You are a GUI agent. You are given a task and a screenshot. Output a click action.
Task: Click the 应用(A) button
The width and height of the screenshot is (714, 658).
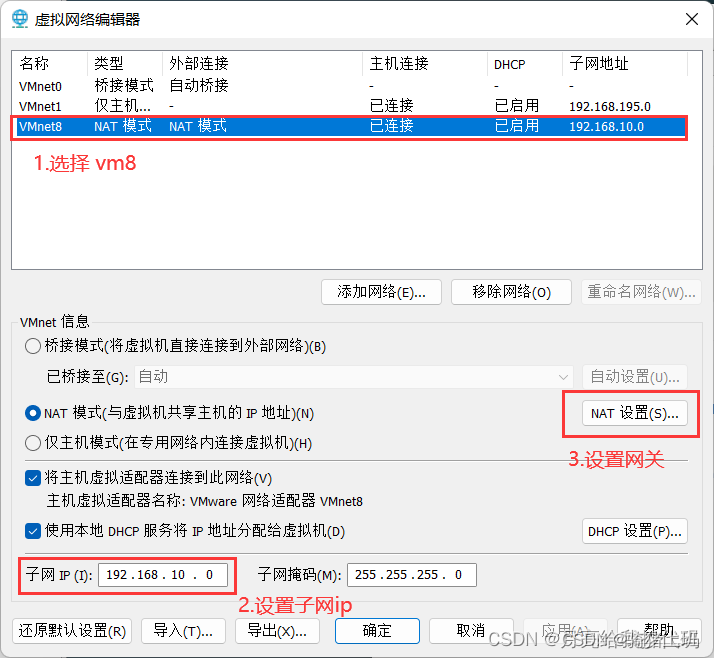click(566, 631)
